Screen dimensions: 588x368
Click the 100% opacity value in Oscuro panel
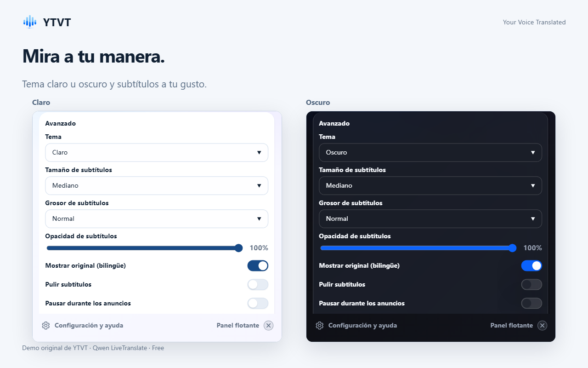point(533,248)
